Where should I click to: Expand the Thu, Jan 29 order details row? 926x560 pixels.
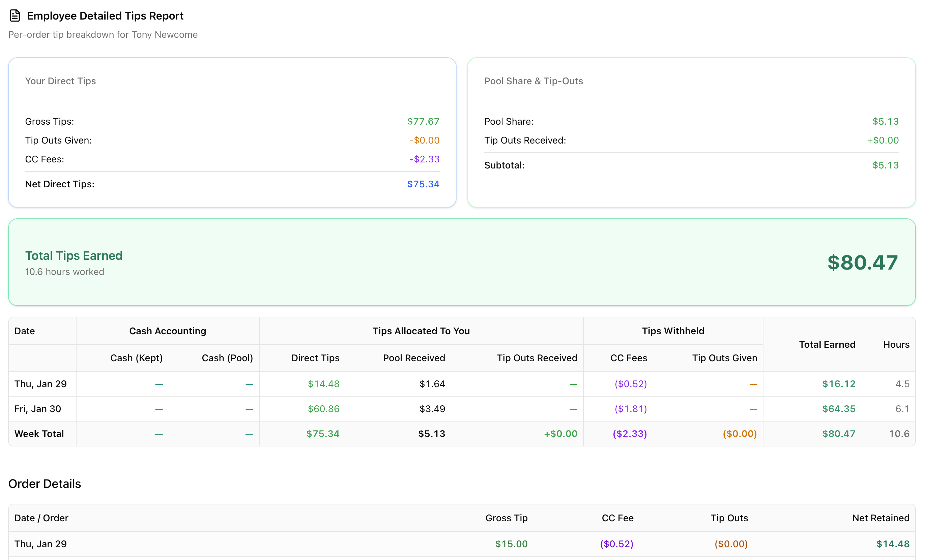[40, 543]
